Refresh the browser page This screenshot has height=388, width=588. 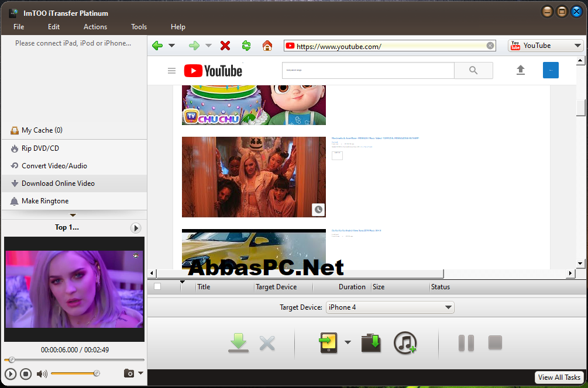[246, 46]
